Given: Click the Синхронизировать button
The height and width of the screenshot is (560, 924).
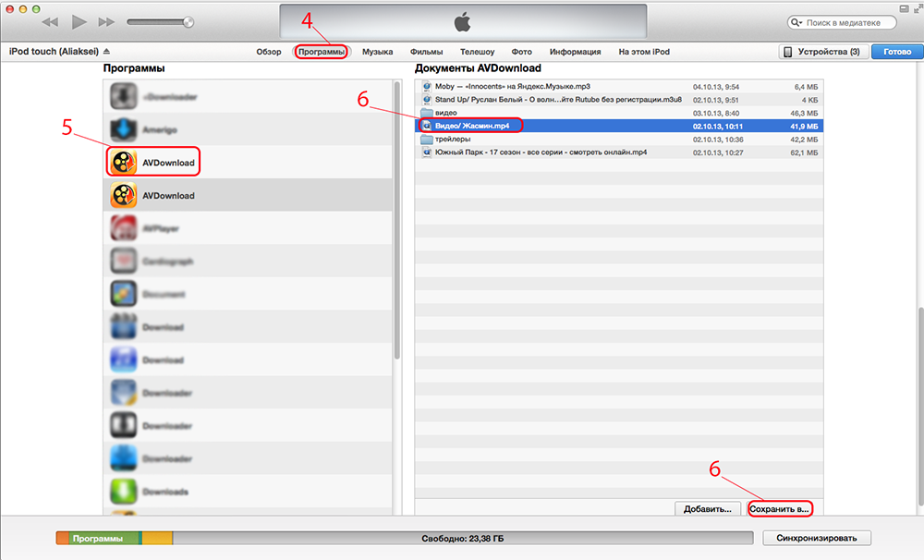Looking at the screenshot, I should click(816, 538).
